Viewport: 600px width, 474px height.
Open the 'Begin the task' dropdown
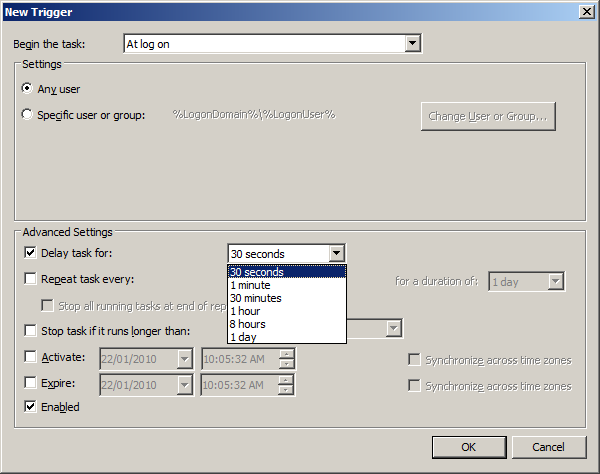(x=411, y=44)
